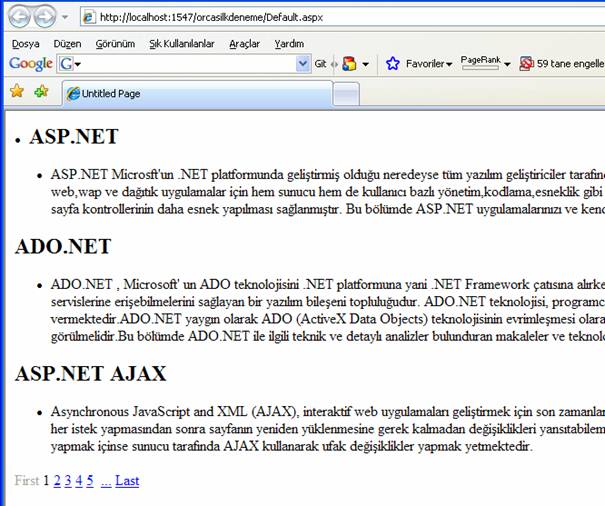Click the Last page link

[127, 481]
